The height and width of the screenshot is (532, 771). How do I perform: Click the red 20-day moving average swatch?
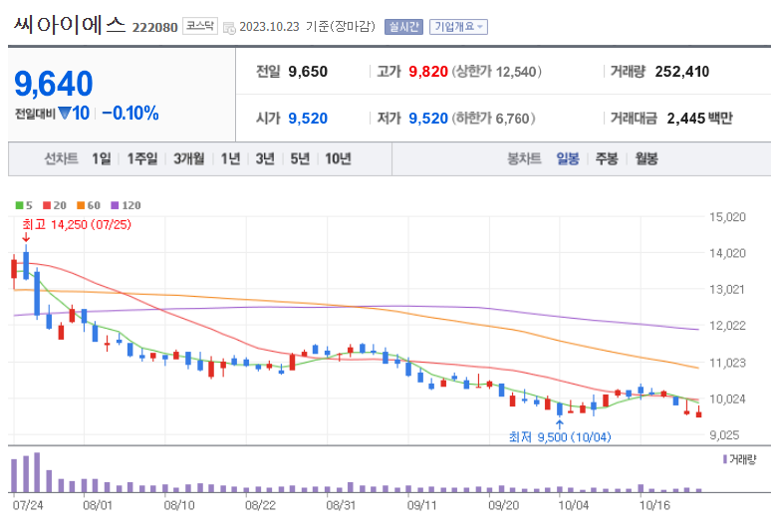47,205
